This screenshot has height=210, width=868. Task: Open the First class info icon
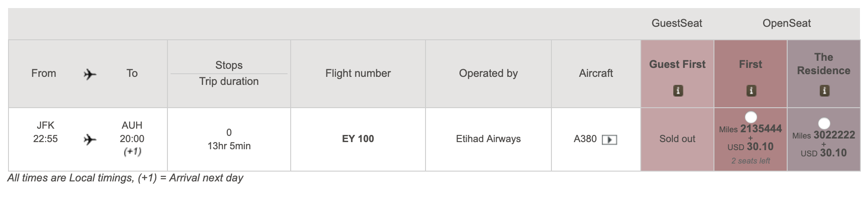(751, 91)
